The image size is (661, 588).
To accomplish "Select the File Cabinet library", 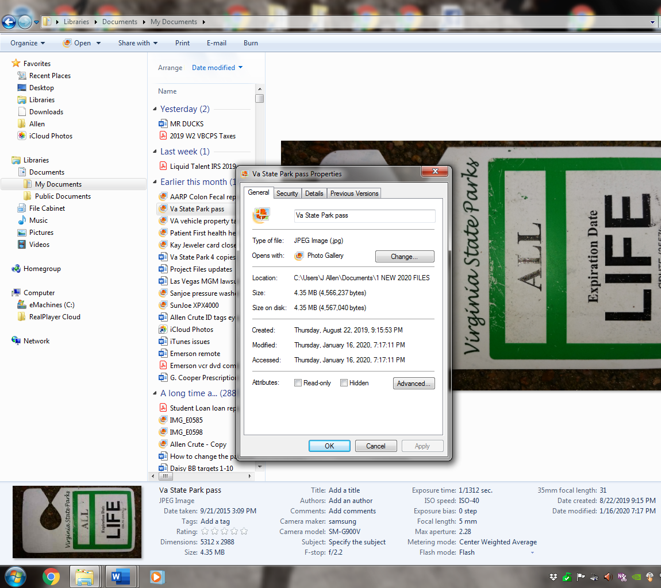I will pos(47,208).
